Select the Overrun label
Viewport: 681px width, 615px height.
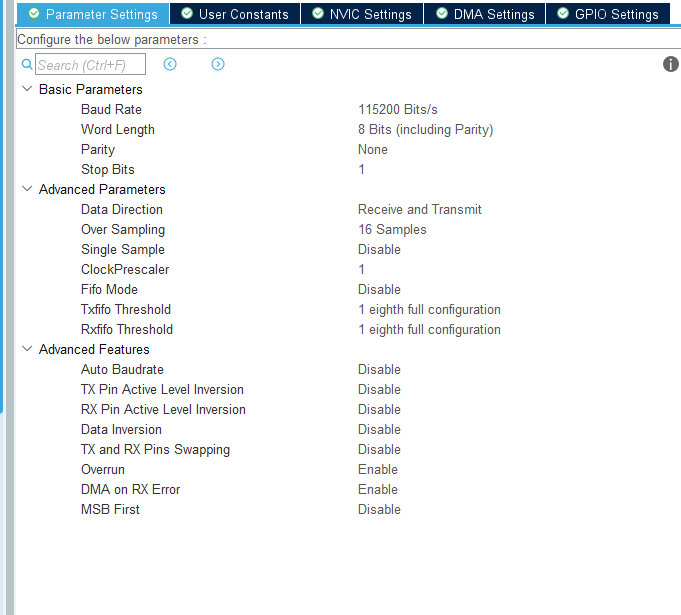(103, 469)
